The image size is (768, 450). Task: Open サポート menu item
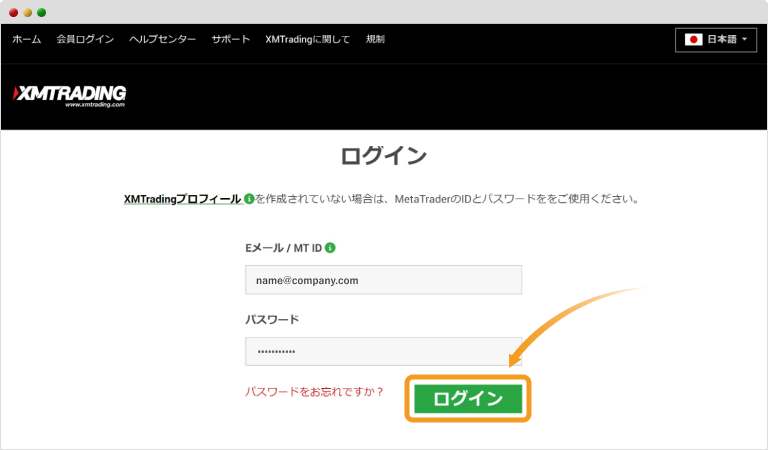click(231, 39)
